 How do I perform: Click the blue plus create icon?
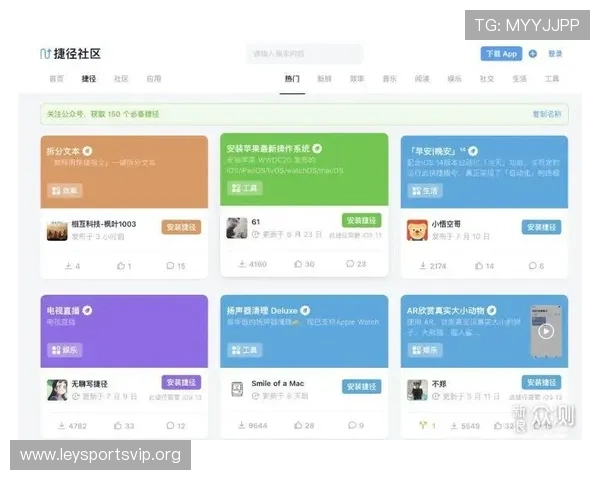point(533,54)
